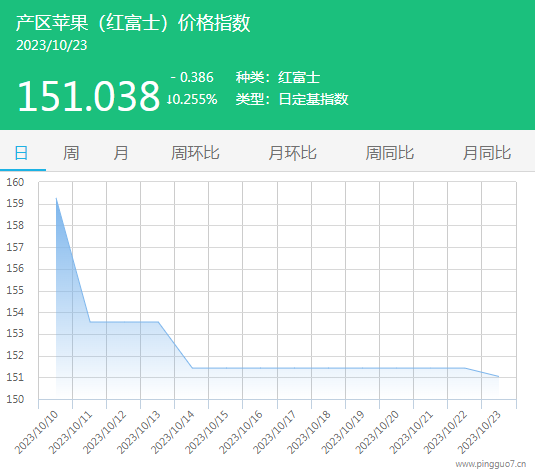Select the 周同比 tab
Screen dimensions: 535x475
coord(390,153)
